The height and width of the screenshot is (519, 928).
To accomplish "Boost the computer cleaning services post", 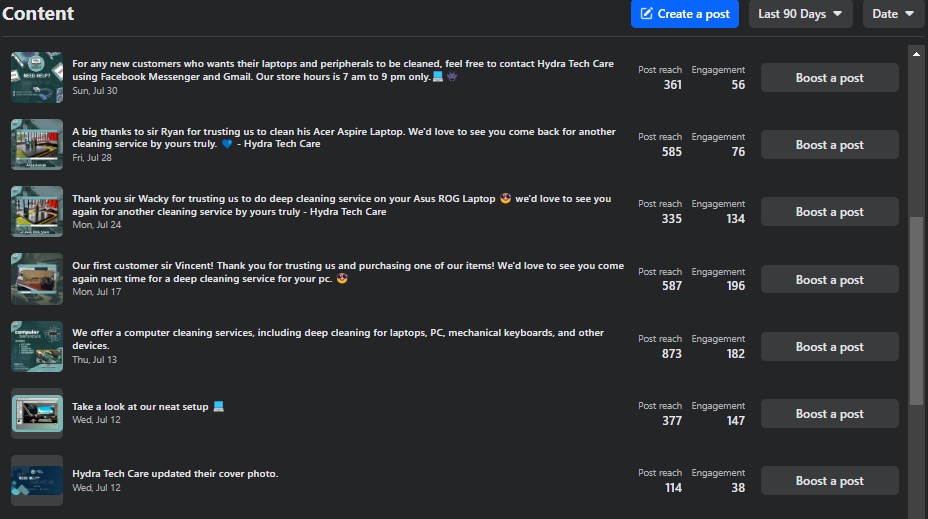I will [829, 347].
